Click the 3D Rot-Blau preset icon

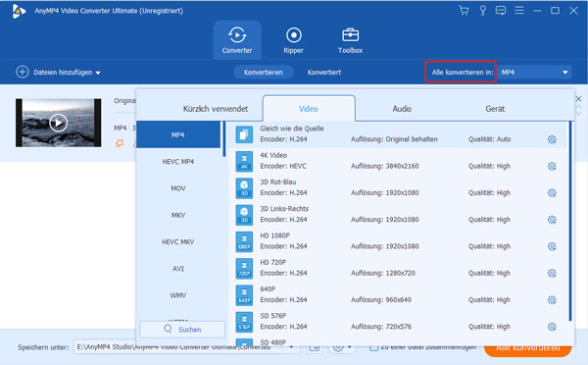(244, 188)
